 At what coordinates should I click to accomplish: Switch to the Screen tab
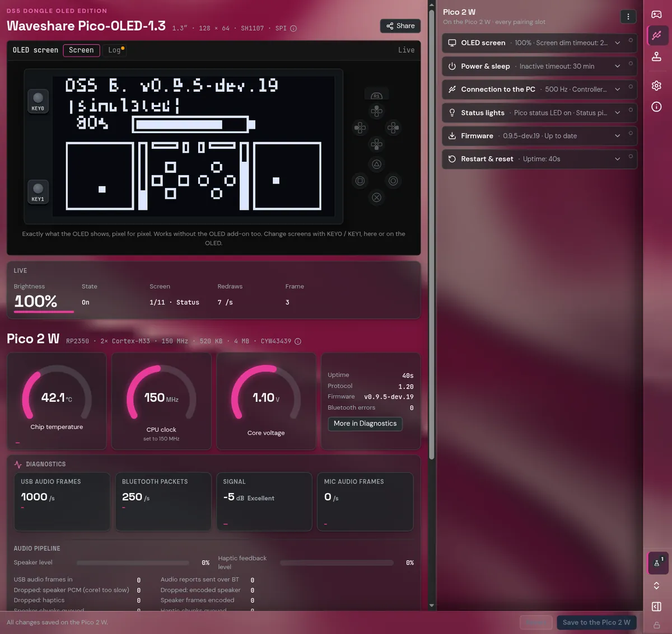[x=81, y=50]
